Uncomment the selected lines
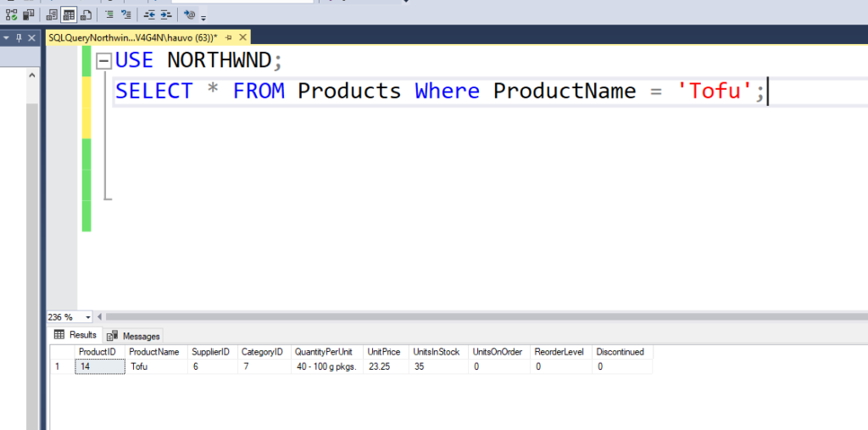The width and height of the screenshot is (868, 430). (x=126, y=14)
